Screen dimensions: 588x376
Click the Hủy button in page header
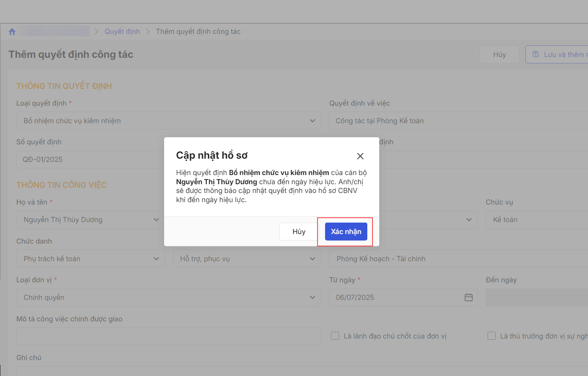[x=499, y=55]
